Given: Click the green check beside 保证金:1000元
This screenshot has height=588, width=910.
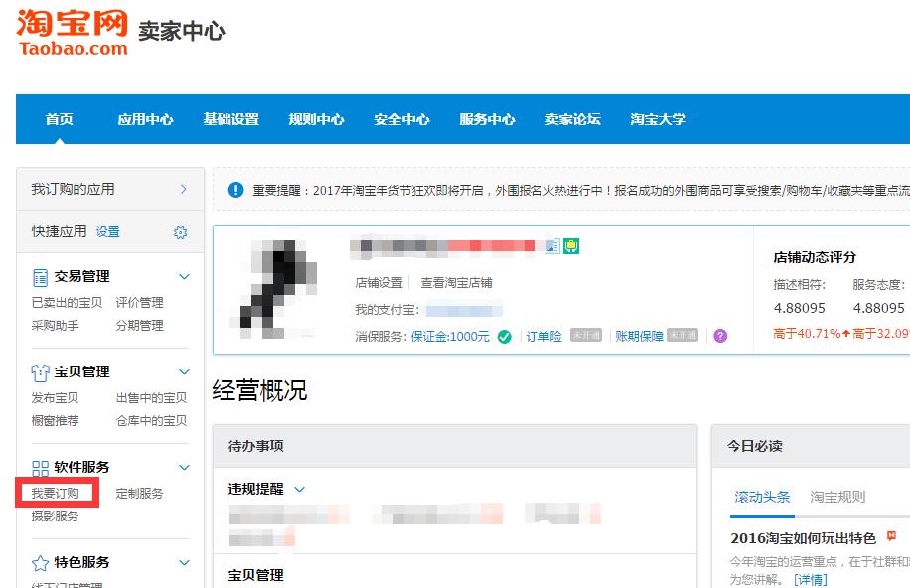Looking at the screenshot, I should tap(505, 335).
